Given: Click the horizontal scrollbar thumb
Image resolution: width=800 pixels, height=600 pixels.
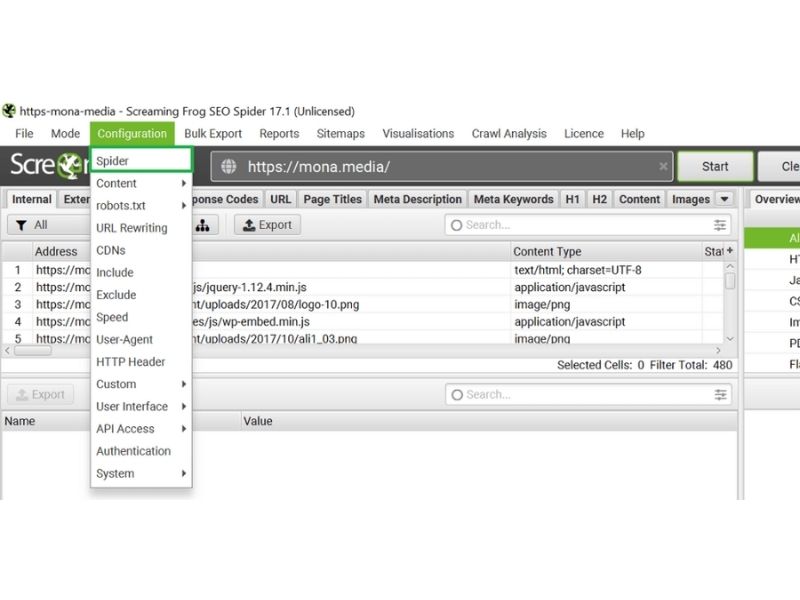Looking at the screenshot, I should tap(33, 351).
